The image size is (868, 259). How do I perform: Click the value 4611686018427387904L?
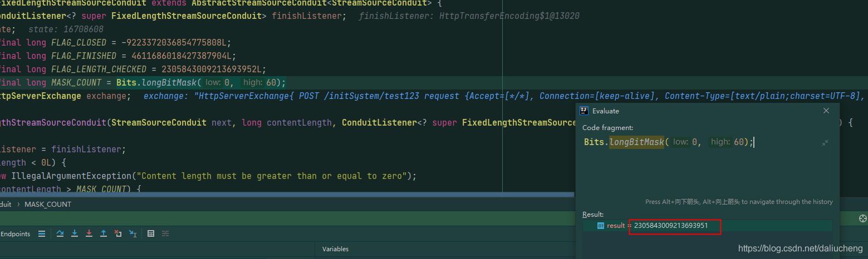coord(184,56)
